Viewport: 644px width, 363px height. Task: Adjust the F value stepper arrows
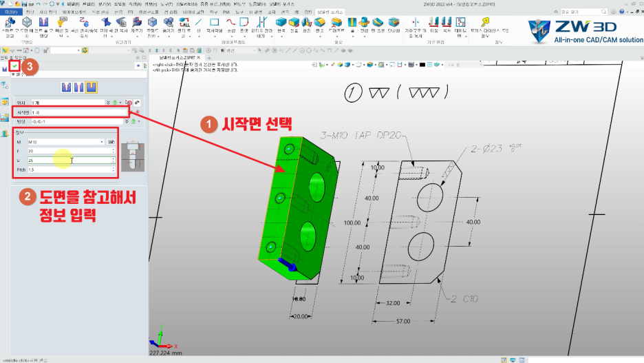coord(114,151)
